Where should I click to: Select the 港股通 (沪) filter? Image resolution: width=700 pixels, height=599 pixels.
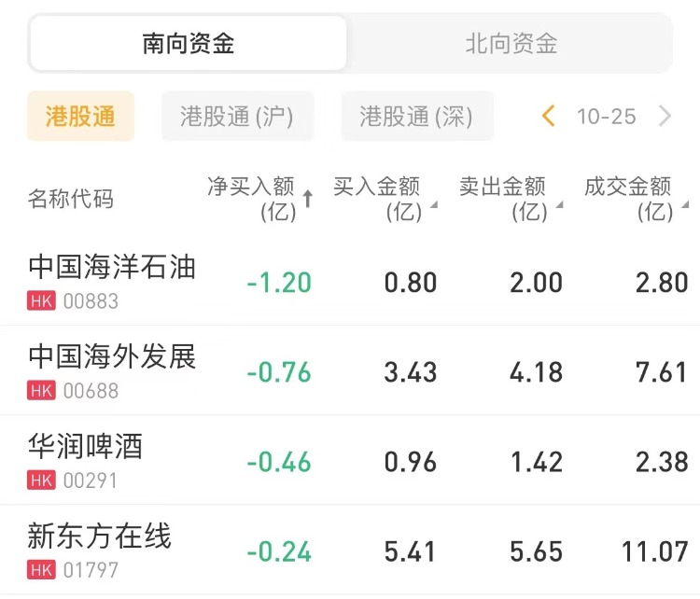[x=237, y=117]
